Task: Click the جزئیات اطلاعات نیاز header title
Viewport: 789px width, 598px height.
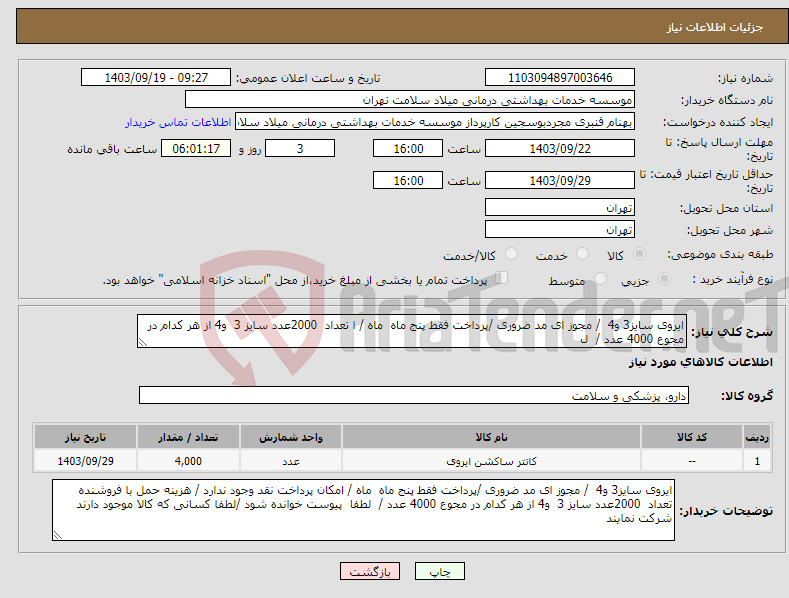Action: point(715,27)
